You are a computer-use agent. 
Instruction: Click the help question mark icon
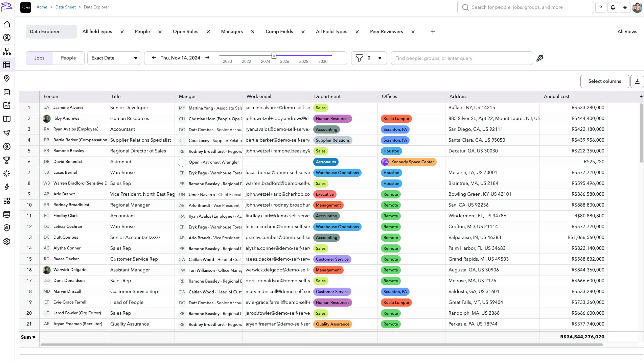tap(601, 7)
